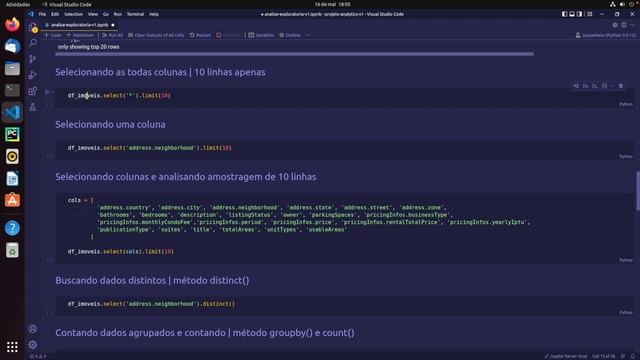Image resolution: width=640 pixels, height=360 pixels.
Task: Open the kernel picker in notebook toolbar
Action: 605,35
